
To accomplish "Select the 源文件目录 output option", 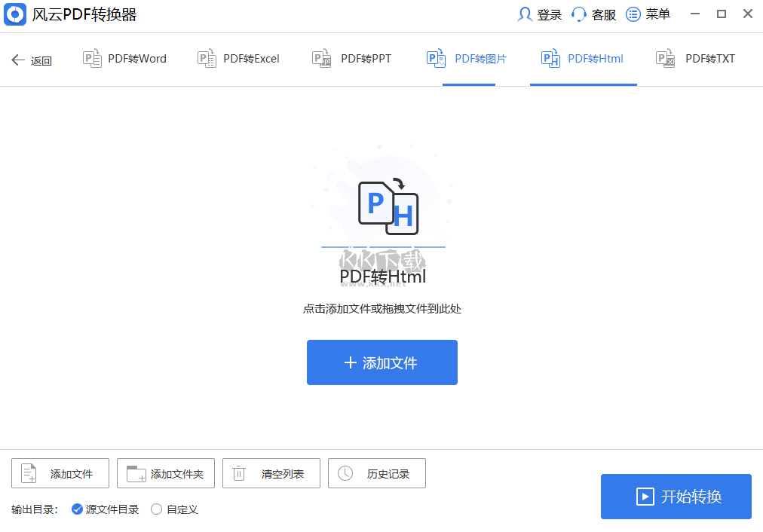I will pyautogui.click(x=77, y=509).
